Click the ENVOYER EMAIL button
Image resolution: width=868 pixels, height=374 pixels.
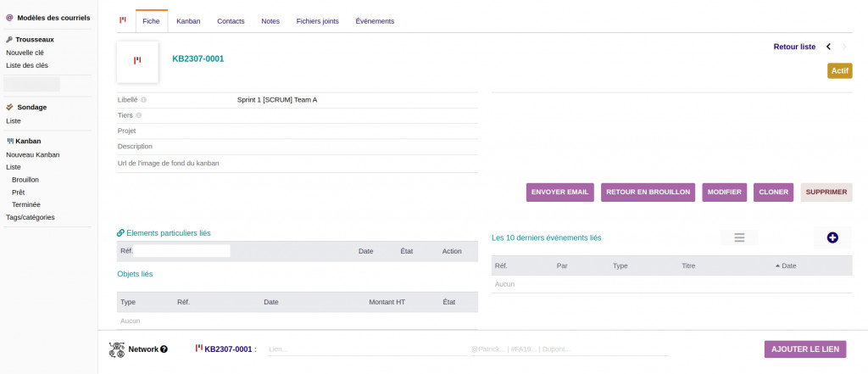(560, 193)
